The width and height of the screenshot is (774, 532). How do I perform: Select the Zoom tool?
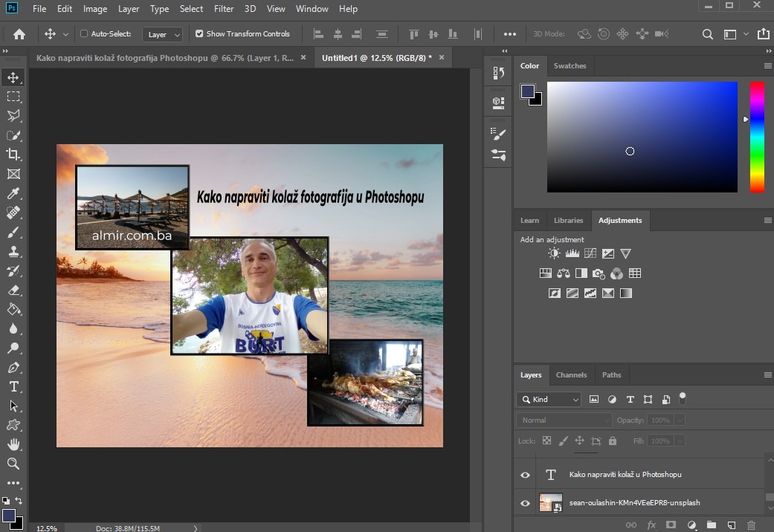pos(13,464)
